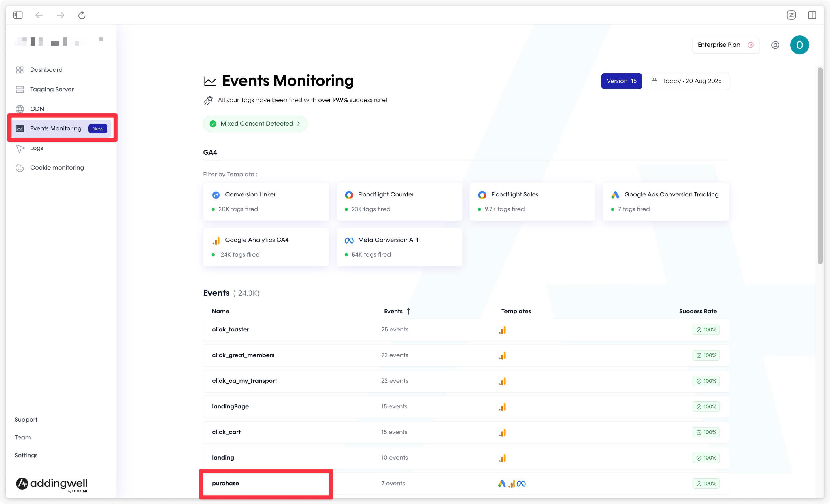Open the landingPage event row
Image resolution: width=830 pixels, height=504 pixels.
pyautogui.click(x=466, y=407)
